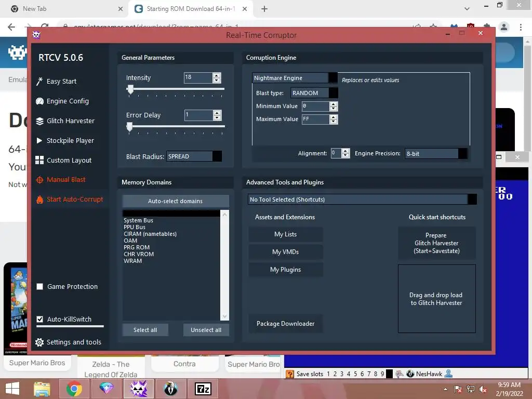Click question block icon in BizHawk status bar

[x=290, y=374]
